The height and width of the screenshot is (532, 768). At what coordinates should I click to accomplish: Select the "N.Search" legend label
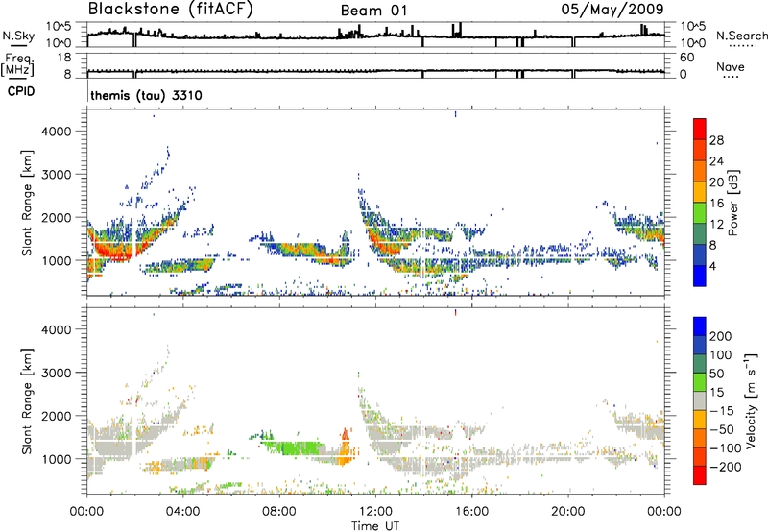point(741,36)
